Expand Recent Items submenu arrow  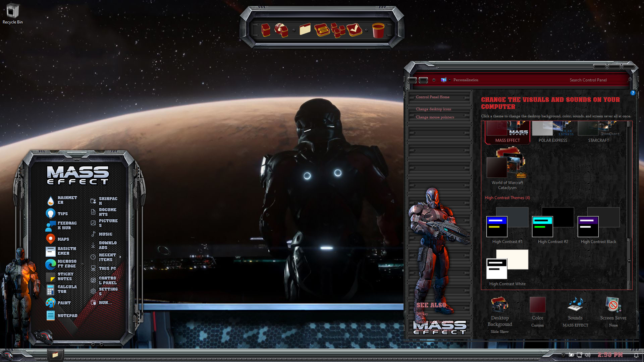point(120,257)
